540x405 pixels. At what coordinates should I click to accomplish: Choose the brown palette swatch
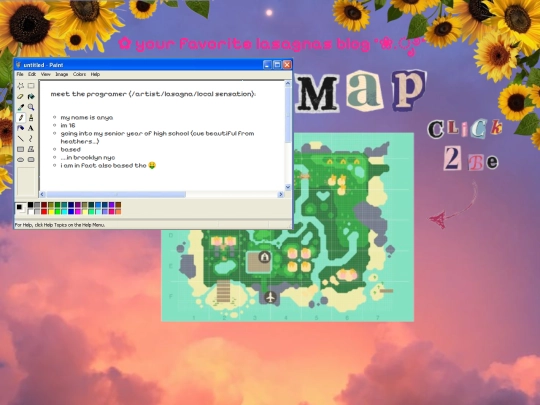(x=118, y=205)
